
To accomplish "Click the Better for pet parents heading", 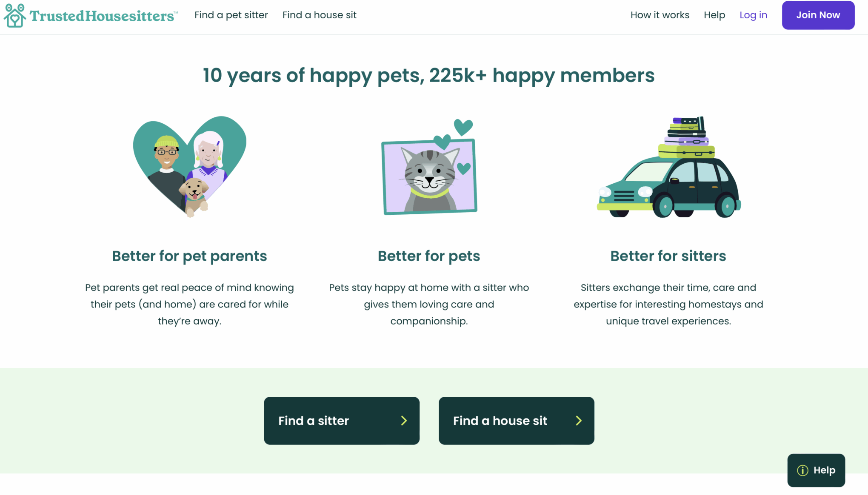I will [x=189, y=256].
